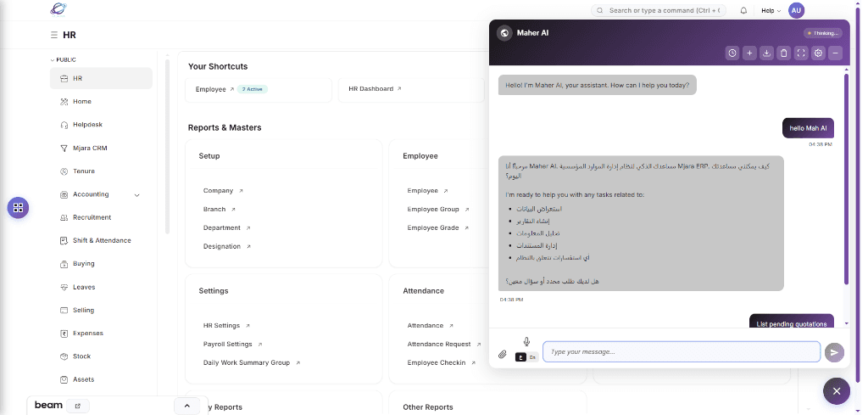Click the search or command bar

tap(659, 10)
